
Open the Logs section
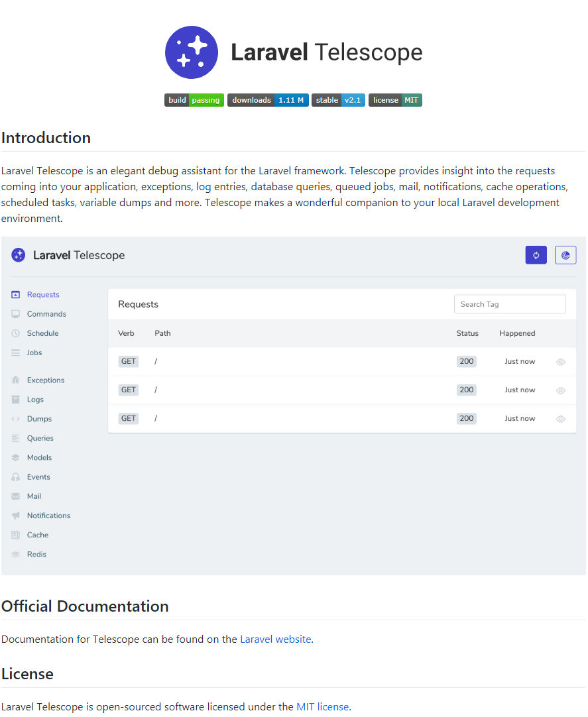[x=36, y=400]
